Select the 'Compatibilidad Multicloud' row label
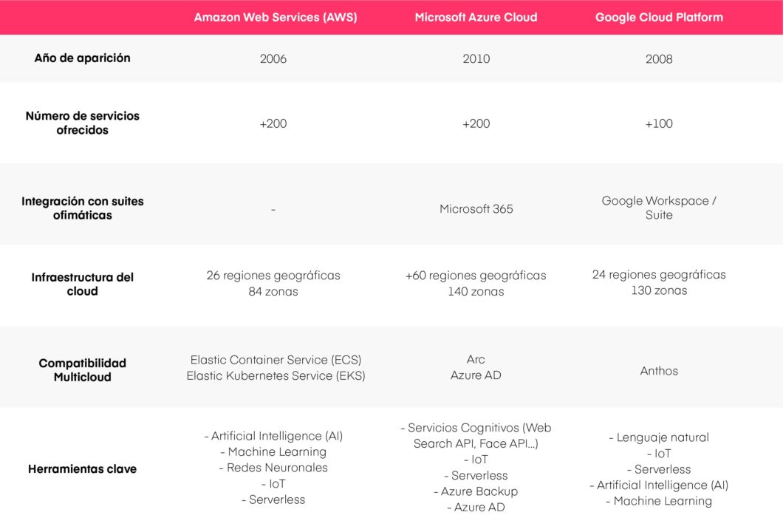Viewport: 783px width, 532px height. click(x=82, y=369)
